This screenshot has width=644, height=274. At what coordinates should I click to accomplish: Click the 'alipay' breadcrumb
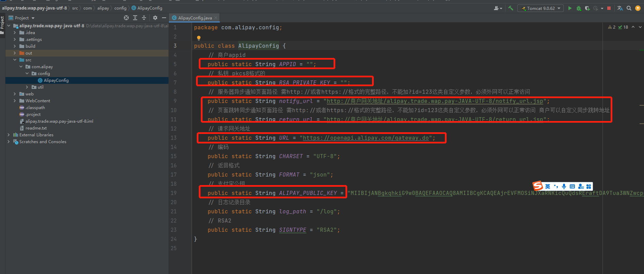pyautogui.click(x=103, y=8)
